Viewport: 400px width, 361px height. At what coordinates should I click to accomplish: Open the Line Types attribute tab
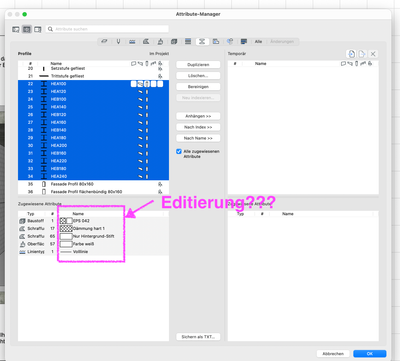(132, 42)
